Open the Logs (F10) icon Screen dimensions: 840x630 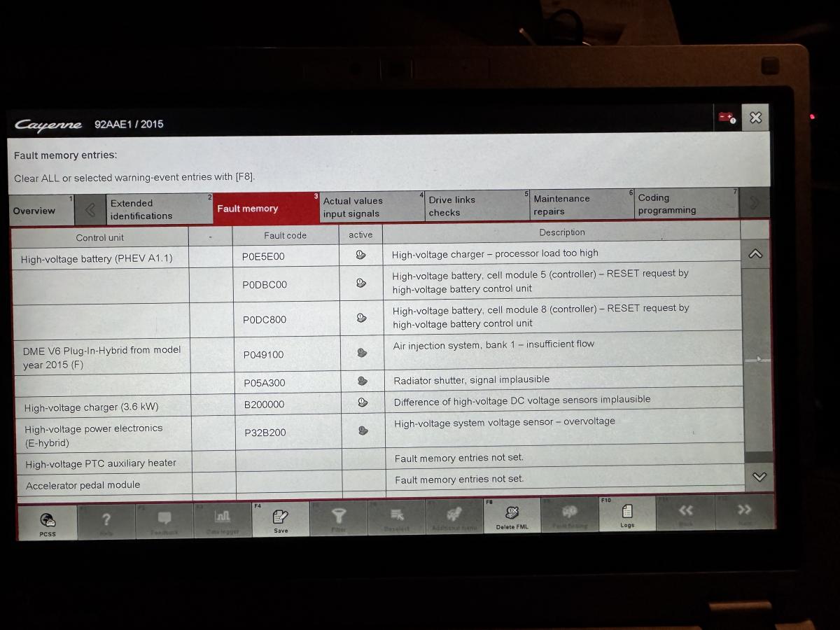click(x=627, y=515)
